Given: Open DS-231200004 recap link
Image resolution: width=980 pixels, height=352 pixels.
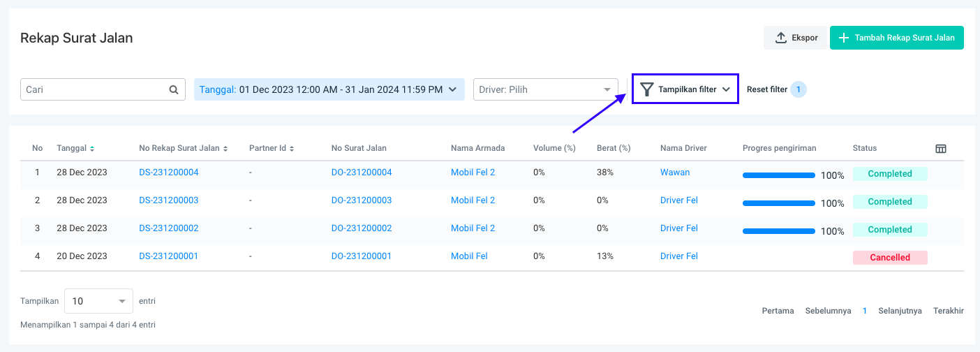Looking at the screenshot, I should (169, 173).
